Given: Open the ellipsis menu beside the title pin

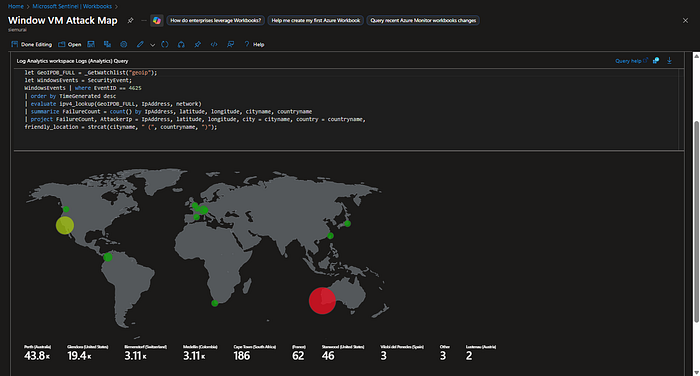Looking at the screenshot, I should [x=144, y=21].
